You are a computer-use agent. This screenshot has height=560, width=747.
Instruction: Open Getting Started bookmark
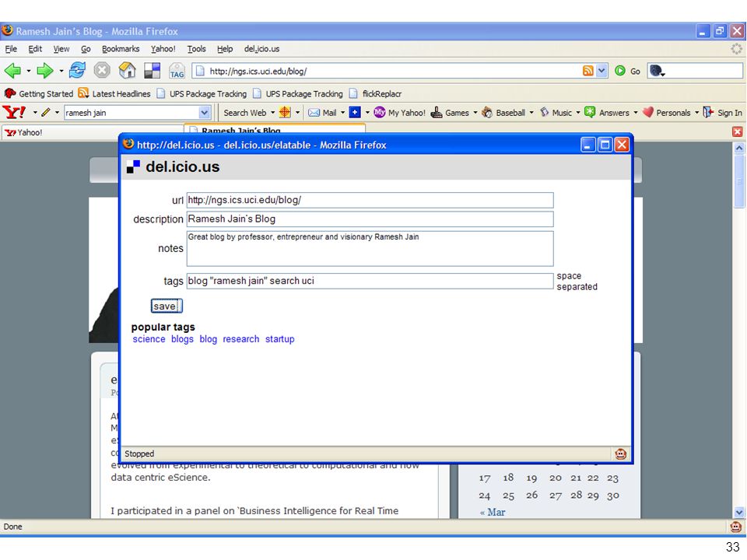click(39, 93)
